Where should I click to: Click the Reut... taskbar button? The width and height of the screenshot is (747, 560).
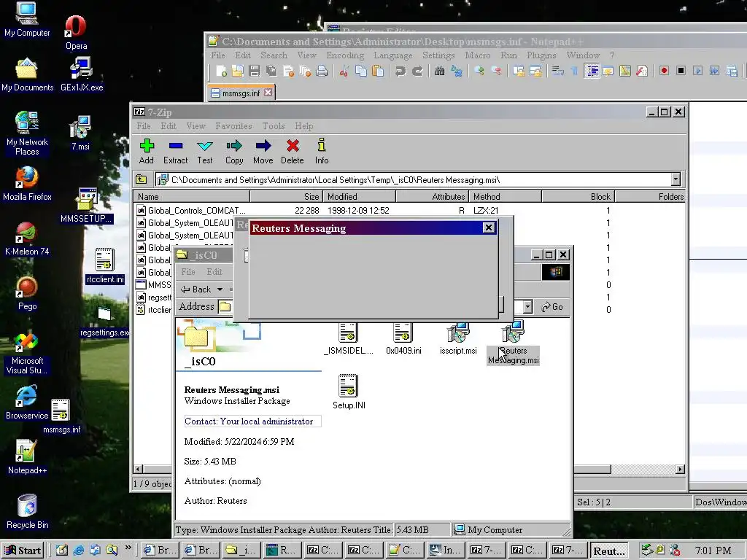click(609, 551)
